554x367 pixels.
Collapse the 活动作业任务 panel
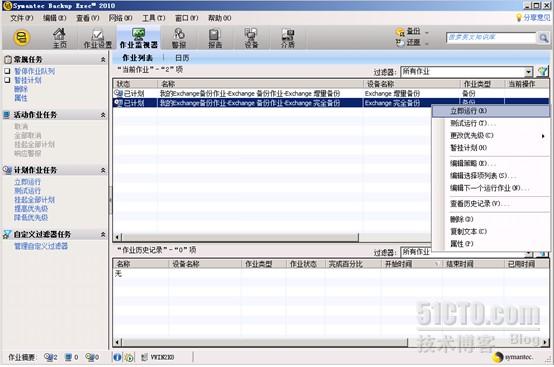click(103, 115)
